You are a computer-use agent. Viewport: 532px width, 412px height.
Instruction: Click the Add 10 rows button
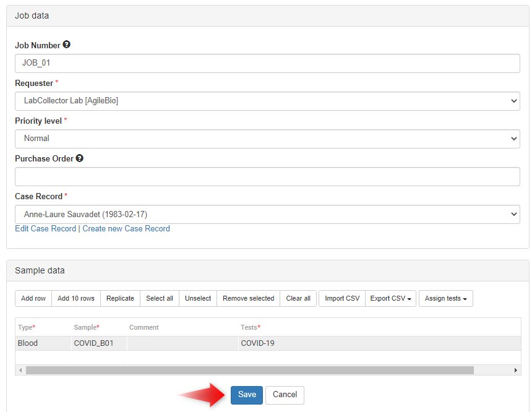point(76,298)
